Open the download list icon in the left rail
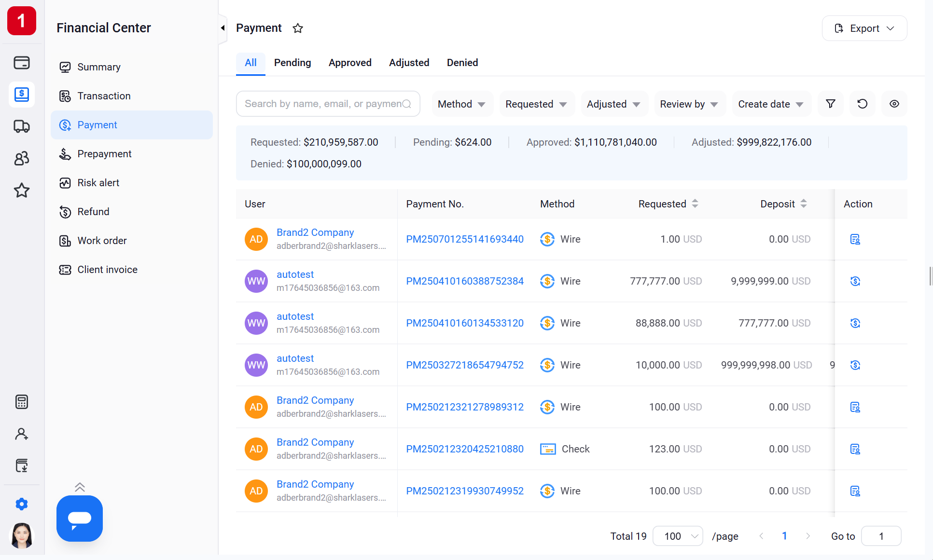Screen dimensions: 933x560 [22, 465]
